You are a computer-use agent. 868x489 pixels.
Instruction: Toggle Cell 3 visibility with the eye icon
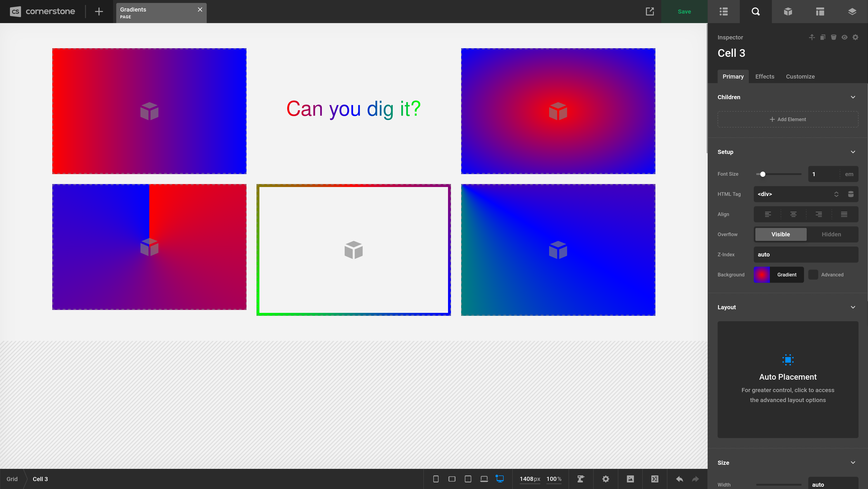point(844,37)
